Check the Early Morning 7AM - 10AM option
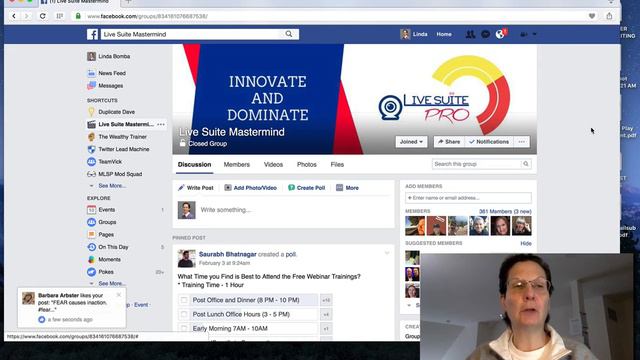This screenshot has height=360, width=640. click(x=184, y=329)
